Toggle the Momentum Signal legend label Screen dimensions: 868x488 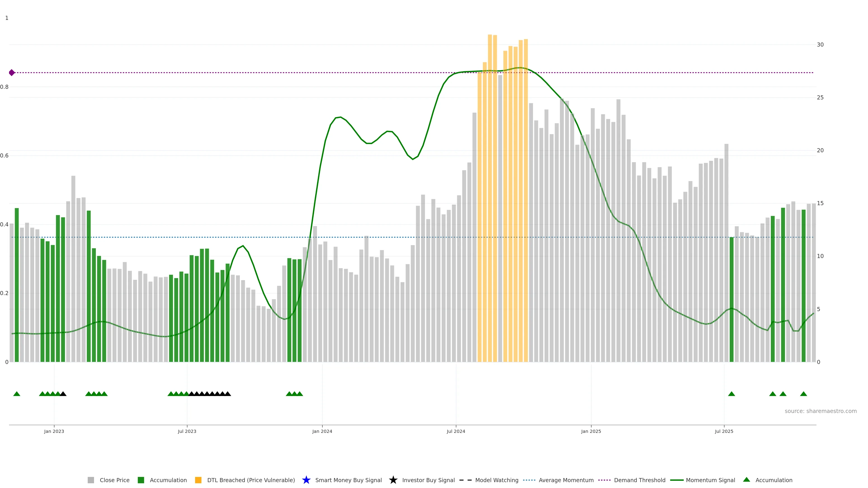point(710,480)
